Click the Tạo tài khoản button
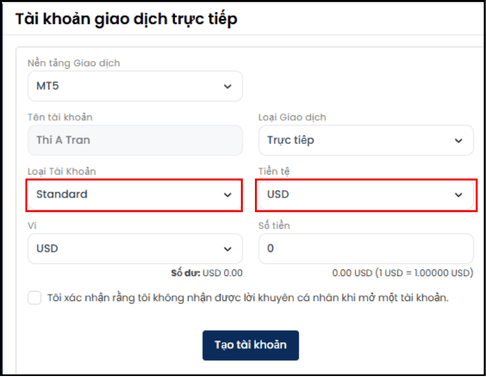 click(x=251, y=345)
